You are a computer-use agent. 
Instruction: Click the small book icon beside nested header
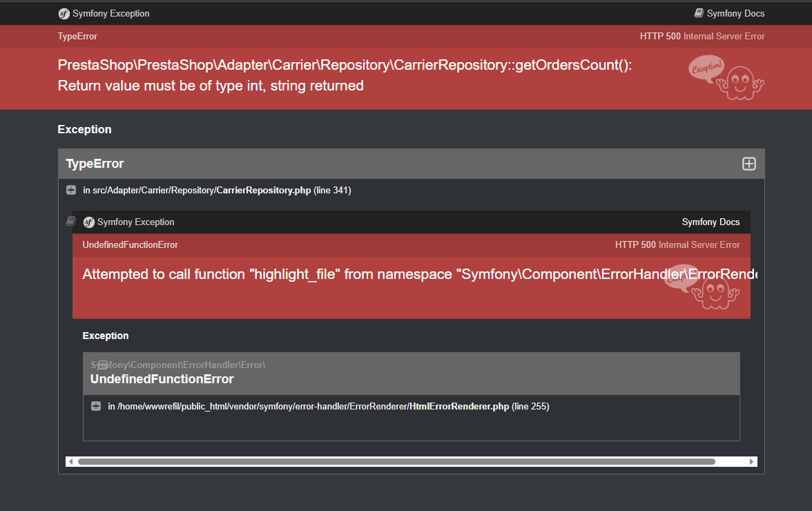[71, 221]
